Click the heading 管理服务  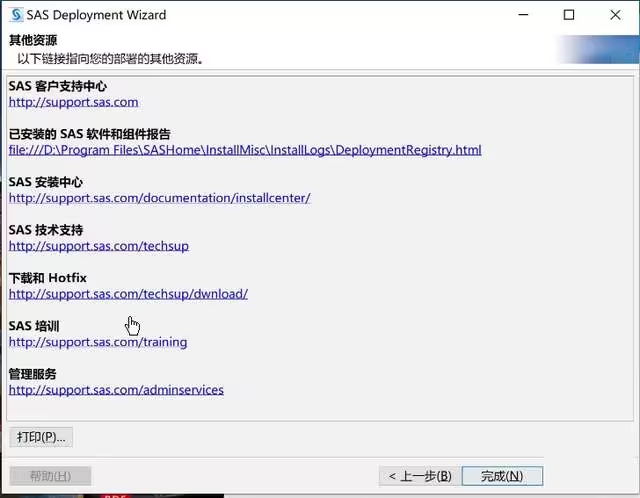pos(33,374)
